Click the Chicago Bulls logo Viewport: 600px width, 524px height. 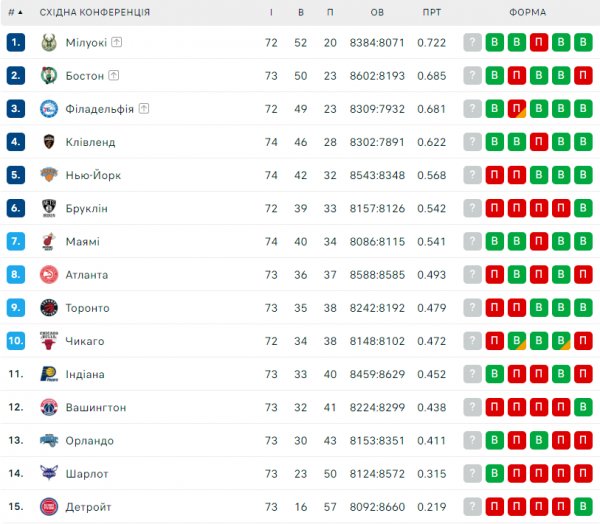pos(48,341)
